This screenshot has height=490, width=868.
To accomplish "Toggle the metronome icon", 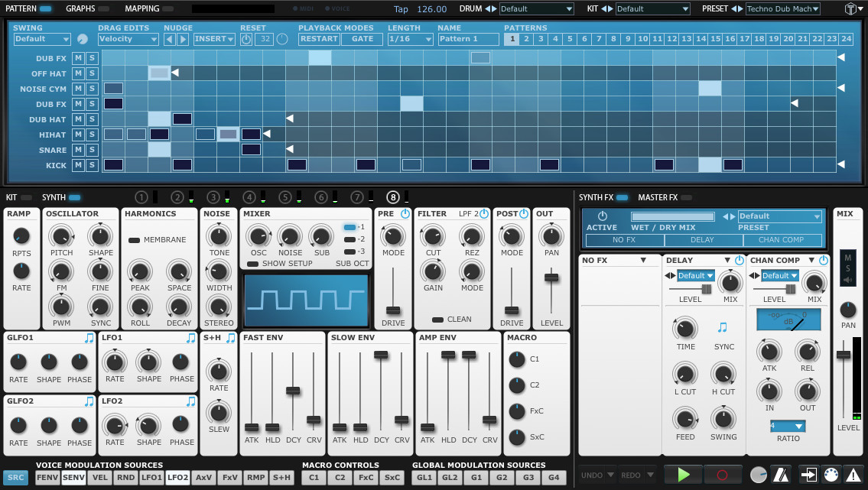I will click(781, 475).
